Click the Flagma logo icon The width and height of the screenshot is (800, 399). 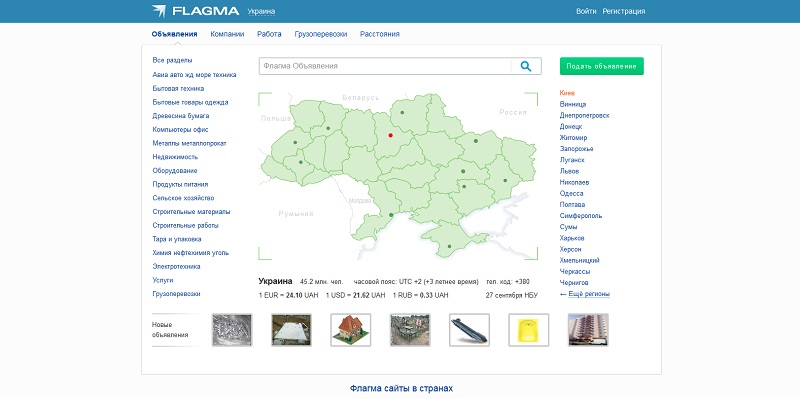pos(159,11)
